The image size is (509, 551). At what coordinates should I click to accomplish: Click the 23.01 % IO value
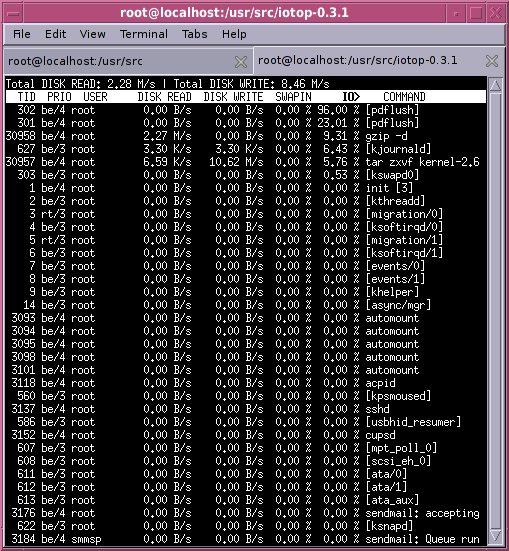[338, 123]
